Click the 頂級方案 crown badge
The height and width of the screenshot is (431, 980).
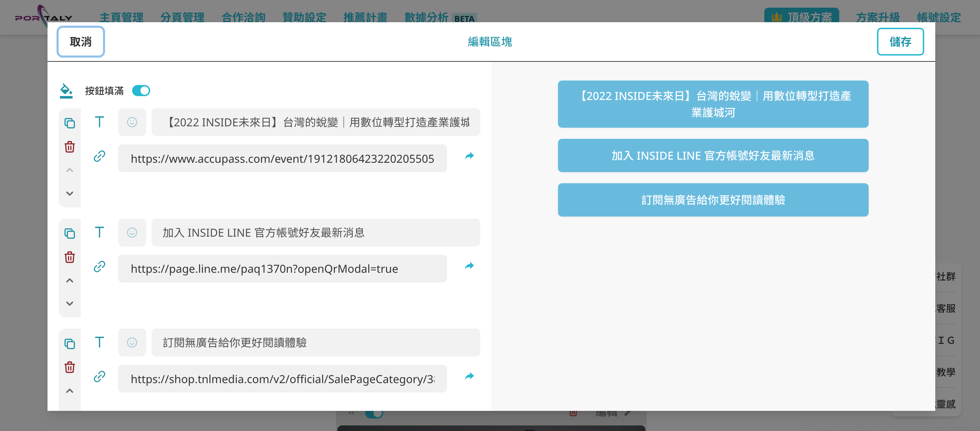pyautogui.click(x=801, y=16)
